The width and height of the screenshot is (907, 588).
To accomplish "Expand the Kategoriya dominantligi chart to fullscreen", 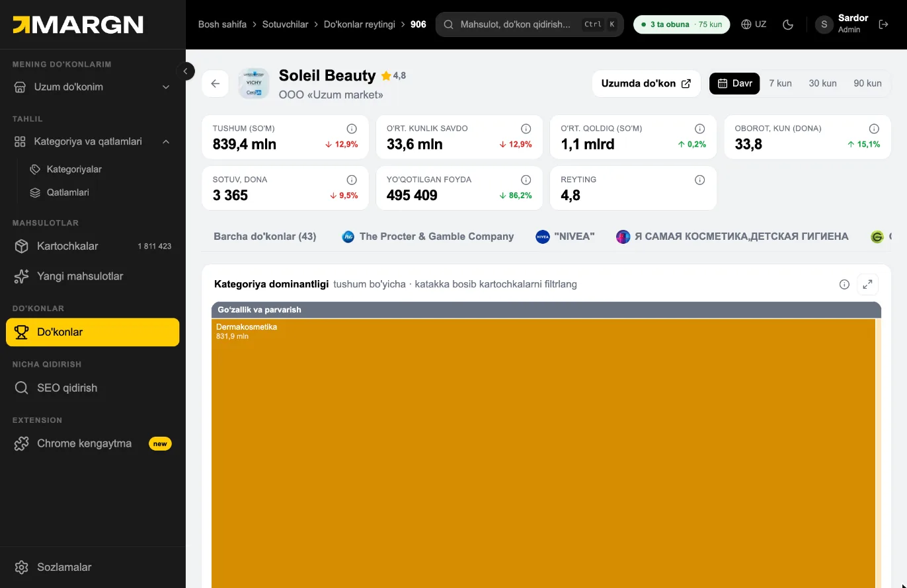I will [x=867, y=284].
